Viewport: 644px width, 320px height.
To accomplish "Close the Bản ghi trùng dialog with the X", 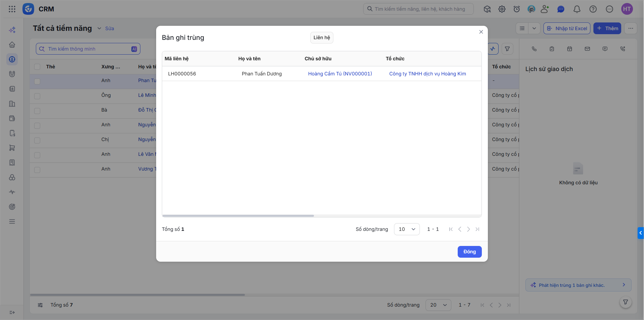I will tap(481, 32).
